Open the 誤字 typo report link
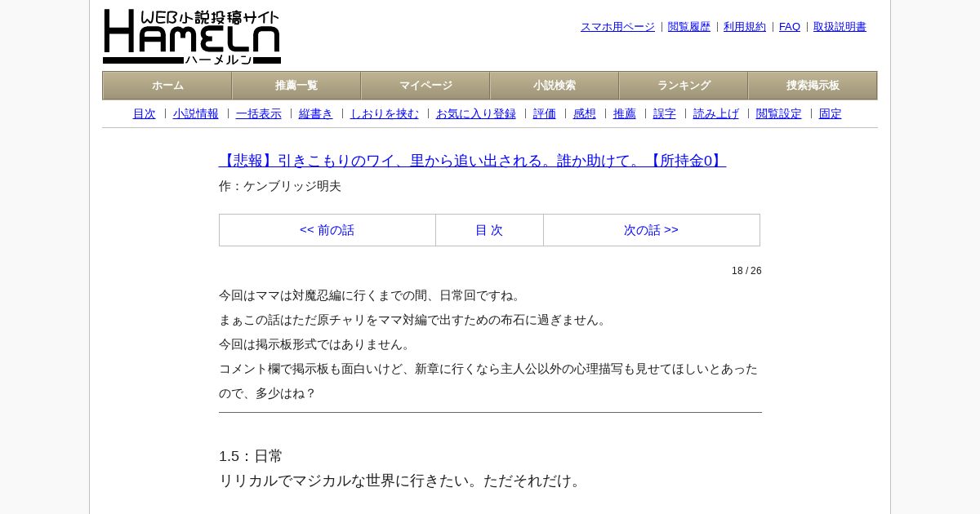980x514 pixels. [x=665, y=113]
